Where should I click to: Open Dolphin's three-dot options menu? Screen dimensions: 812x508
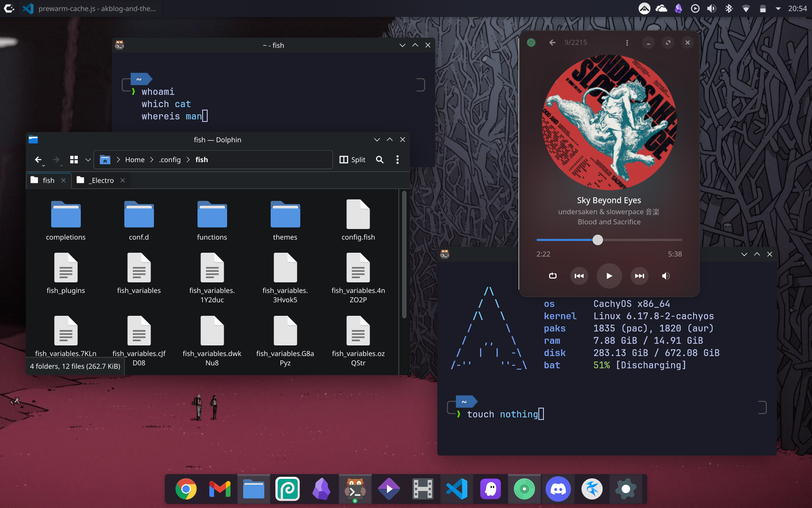(397, 160)
